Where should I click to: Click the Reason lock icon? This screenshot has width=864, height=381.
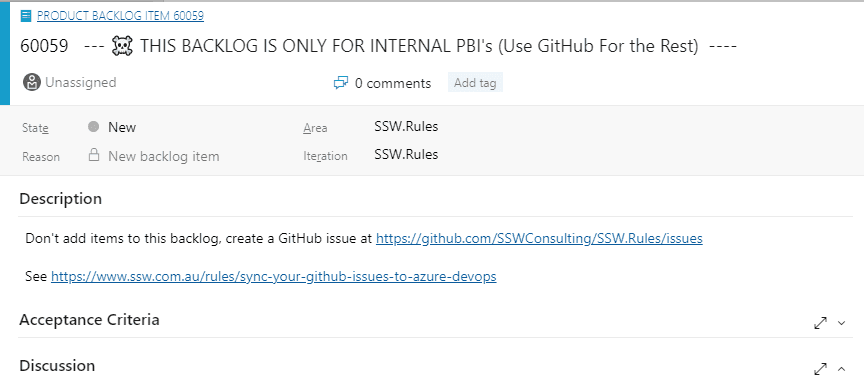pos(94,155)
